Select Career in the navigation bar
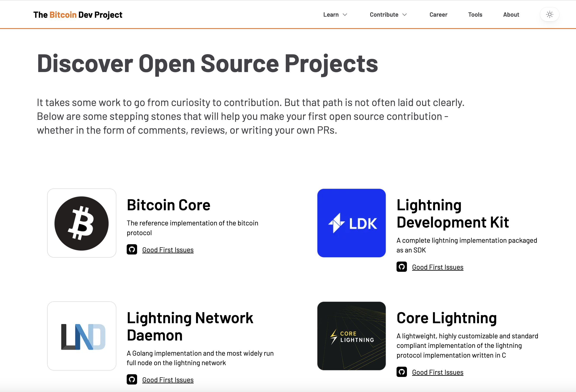This screenshot has width=576, height=392. tap(438, 15)
